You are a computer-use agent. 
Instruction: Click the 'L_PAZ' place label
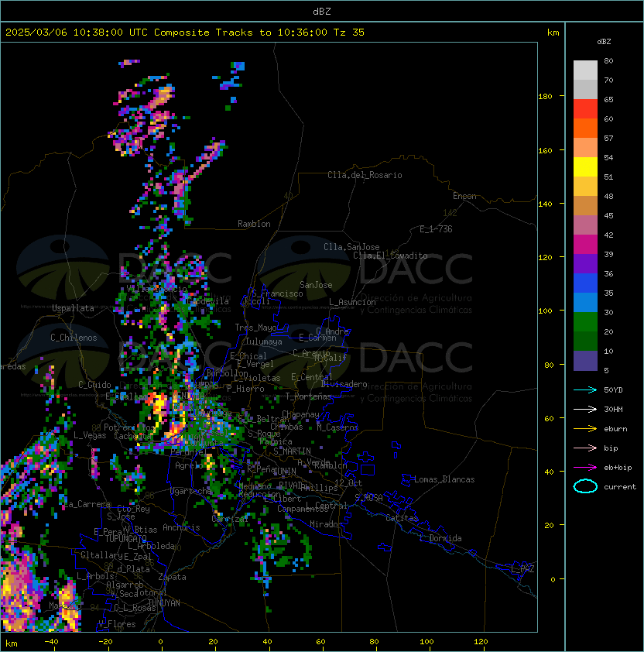point(522,569)
